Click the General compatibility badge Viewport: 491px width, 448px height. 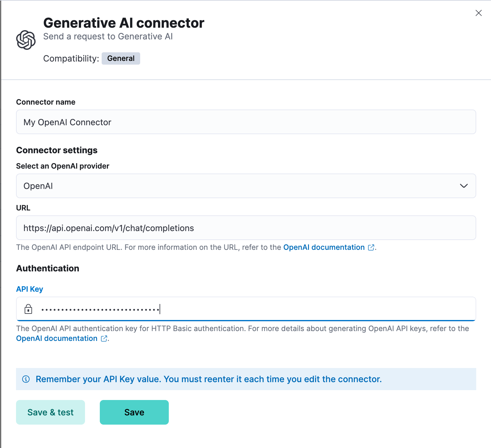(121, 58)
